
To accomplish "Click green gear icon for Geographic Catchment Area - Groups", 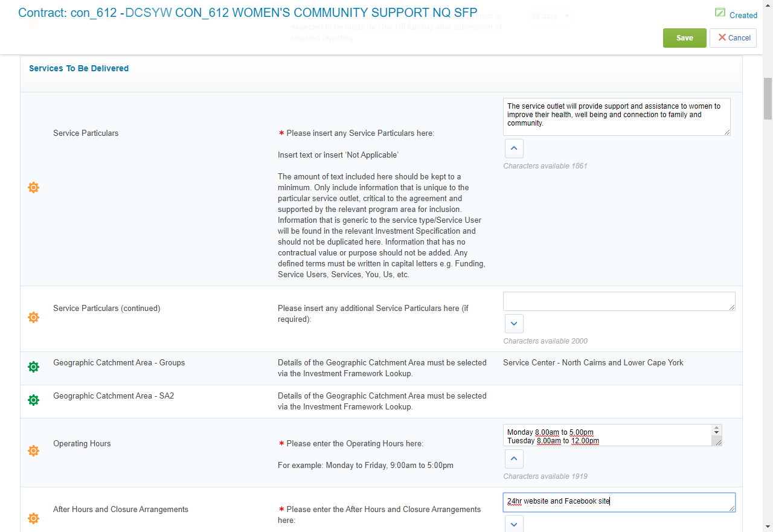I will [x=34, y=367].
